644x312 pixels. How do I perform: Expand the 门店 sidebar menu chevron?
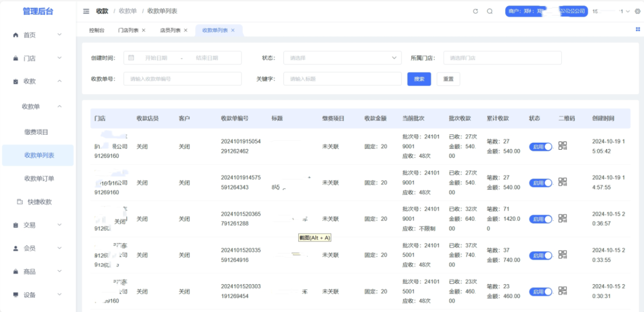tap(59, 58)
